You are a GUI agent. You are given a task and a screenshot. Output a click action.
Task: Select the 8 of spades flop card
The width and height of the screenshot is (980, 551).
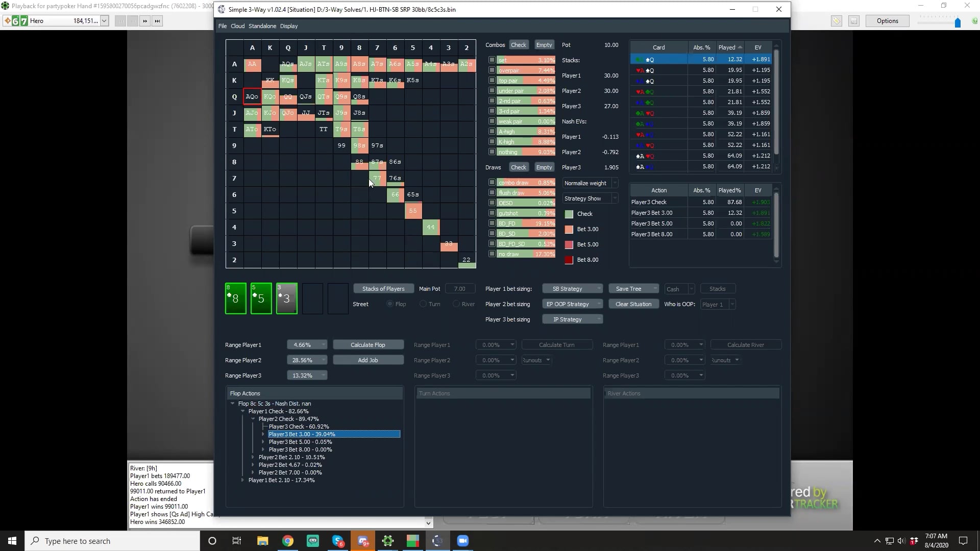tap(235, 298)
